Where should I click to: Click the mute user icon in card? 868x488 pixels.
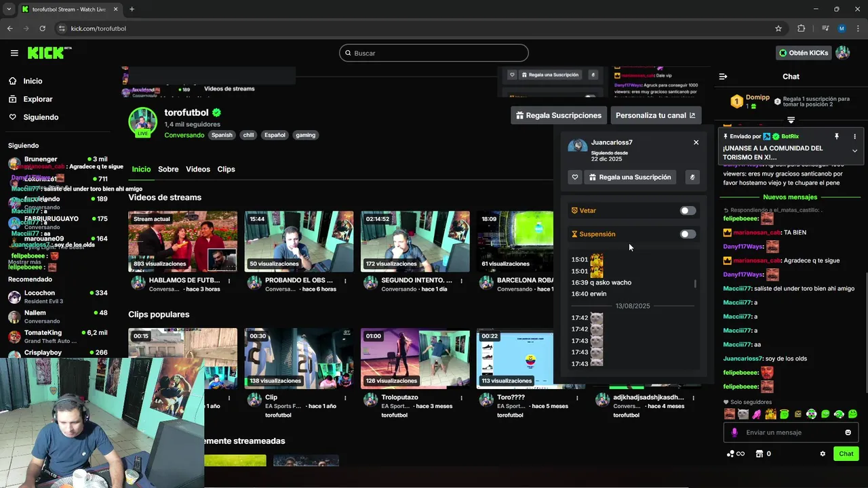point(692,177)
